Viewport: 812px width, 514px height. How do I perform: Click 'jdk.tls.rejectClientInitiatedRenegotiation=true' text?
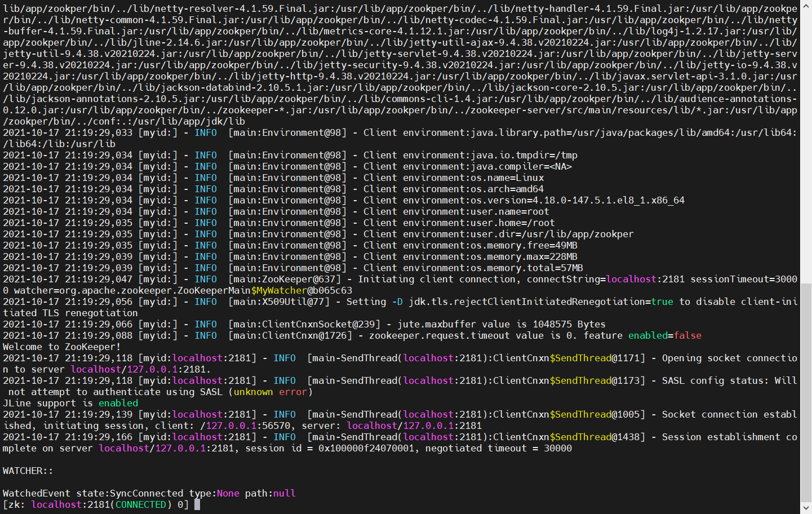[x=541, y=302]
